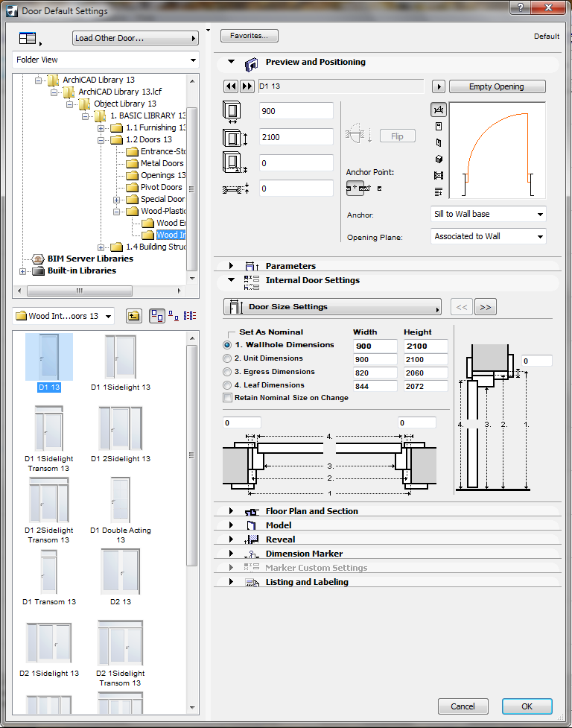The height and width of the screenshot is (728, 572).
Task: Switch library view to small icons
Action: click(x=173, y=316)
